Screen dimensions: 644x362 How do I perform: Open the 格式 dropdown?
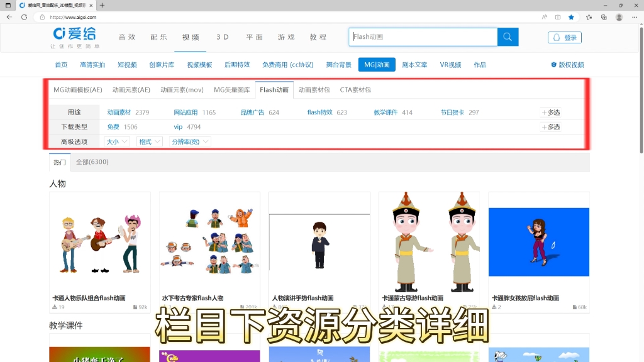point(150,141)
